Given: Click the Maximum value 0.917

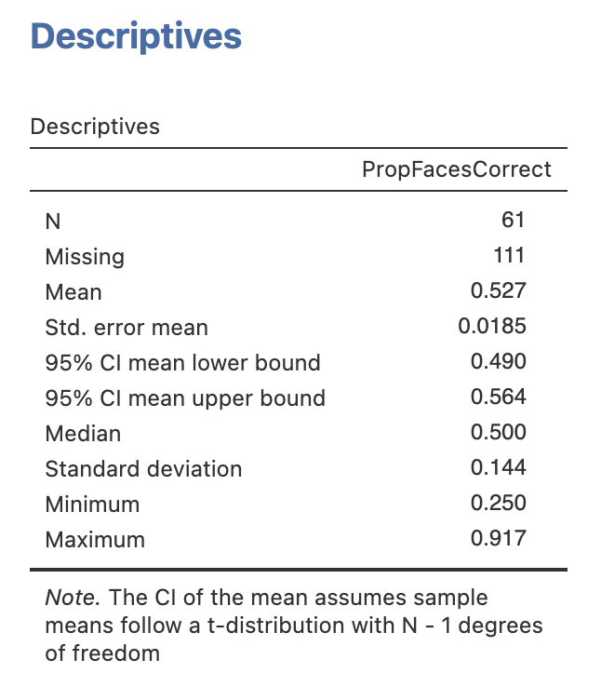Looking at the screenshot, I should coord(499,538).
